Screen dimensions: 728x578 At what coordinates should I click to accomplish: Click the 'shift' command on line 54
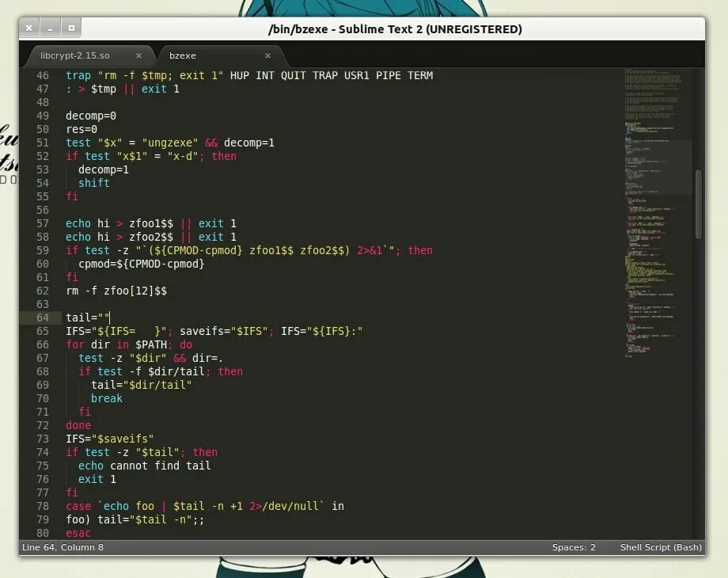(x=94, y=183)
